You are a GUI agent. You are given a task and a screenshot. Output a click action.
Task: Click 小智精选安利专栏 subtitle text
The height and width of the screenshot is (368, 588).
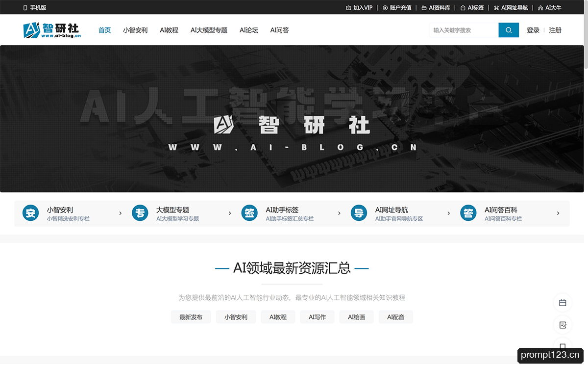click(68, 219)
